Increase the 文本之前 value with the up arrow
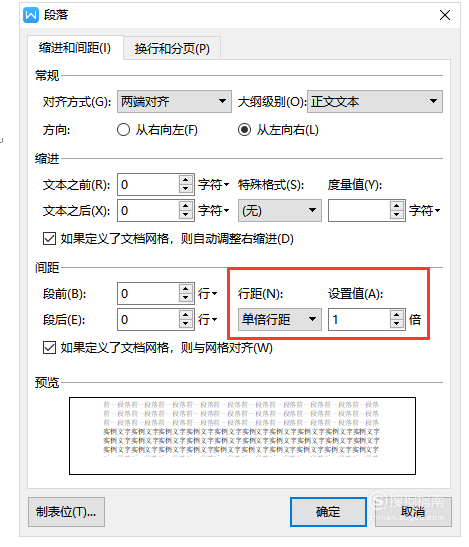 pyautogui.click(x=186, y=180)
